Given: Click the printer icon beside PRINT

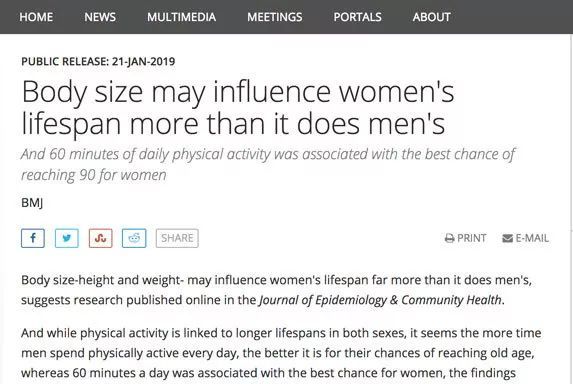Looking at the screenshot, I should point(449,239).
